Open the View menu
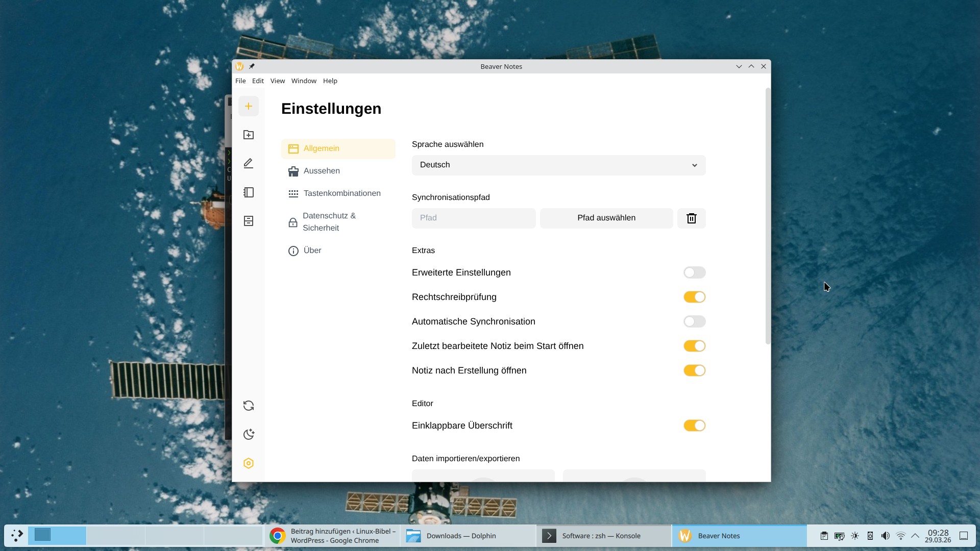980x551 pixels. point(277,81)
